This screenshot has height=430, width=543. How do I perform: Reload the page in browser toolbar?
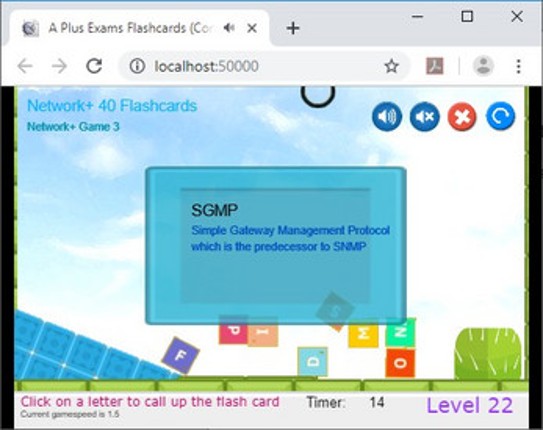coord(94,66)
